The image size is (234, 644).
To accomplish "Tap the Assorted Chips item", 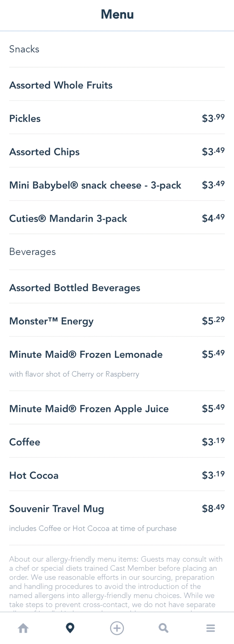I will pos(44,152).
